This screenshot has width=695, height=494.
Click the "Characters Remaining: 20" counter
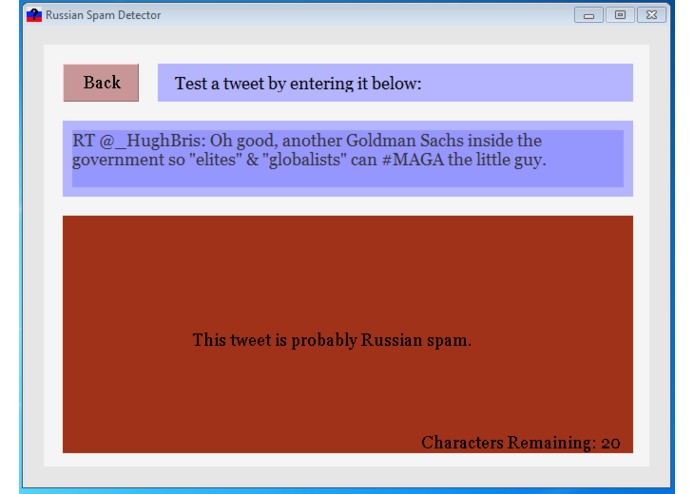[x=520, y=443]
